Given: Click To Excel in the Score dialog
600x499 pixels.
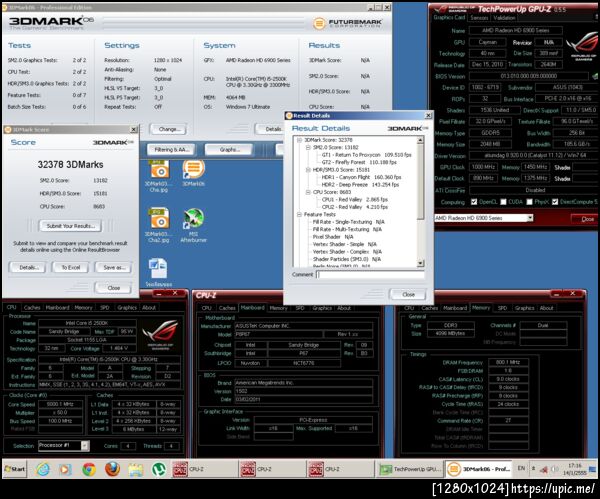Looking at the screenshot, I should pyautogui.click(x=71, y=267).
